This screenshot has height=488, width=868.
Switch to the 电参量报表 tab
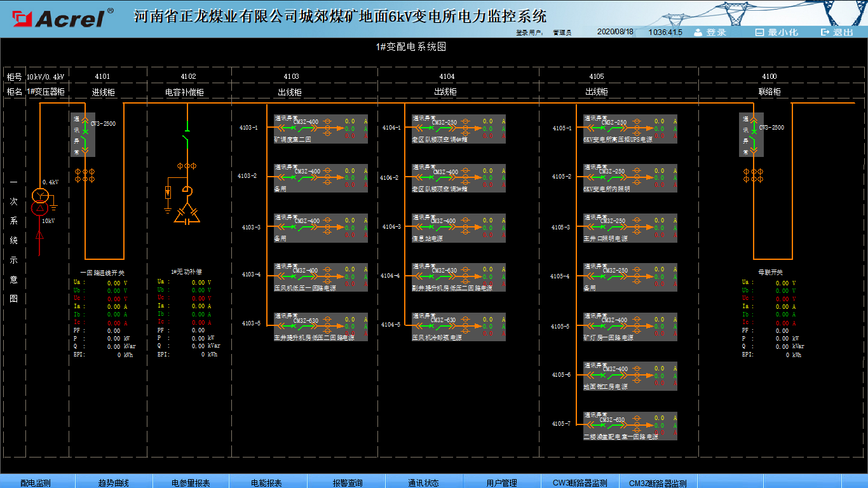pos(191,482)
